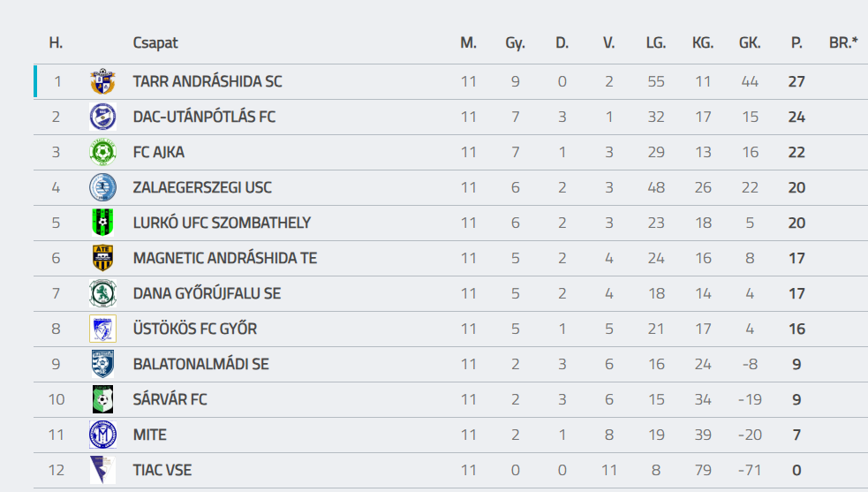The height and width of the screenshot is (492, 868).
Task: Click the DAC-Utánpótlás FC team logo
Action: (x=102, y=117)
